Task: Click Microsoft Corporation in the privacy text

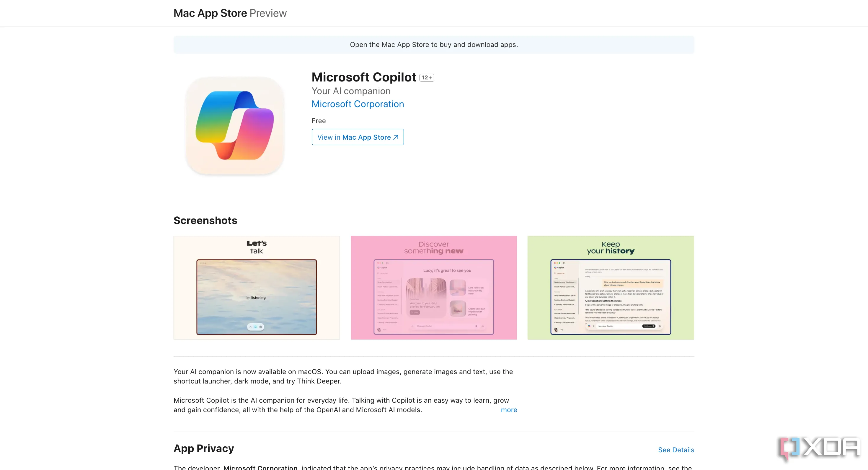Action: tap(260, 467)
